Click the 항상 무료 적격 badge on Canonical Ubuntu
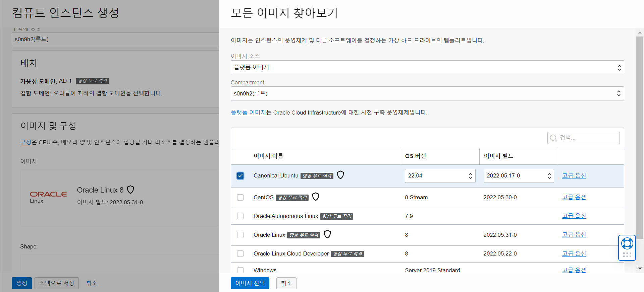Viewport: 644px width, 292px height. (317, 176)
